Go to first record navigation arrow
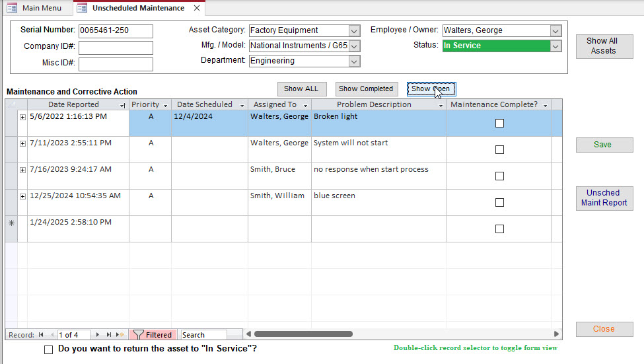Image resolution: width=644 pixels, height=364 pixels. click(x=41, y=335)
